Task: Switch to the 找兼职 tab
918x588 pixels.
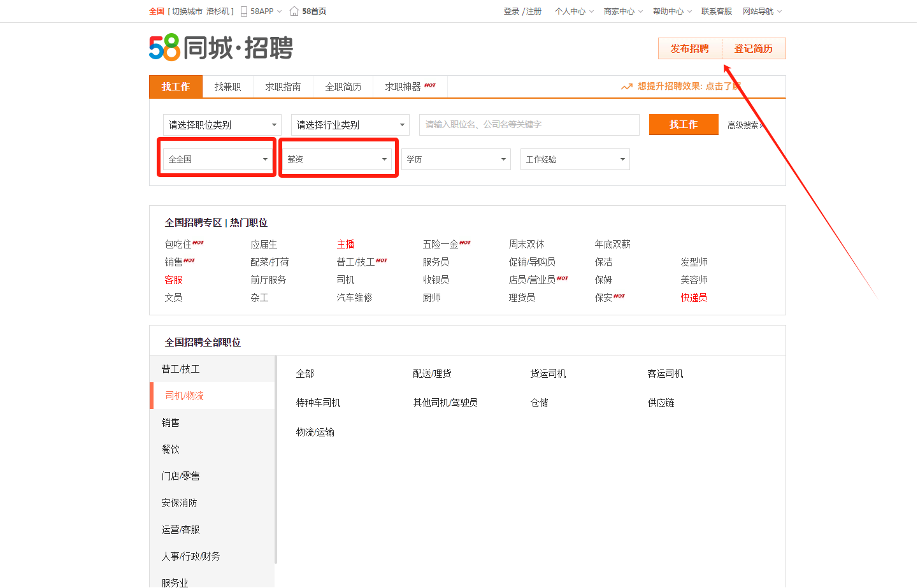Action: [228, 87]
